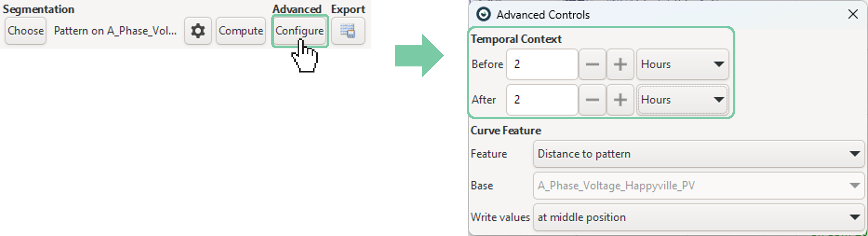868x236 pixels.
Task: Click the Advanced Controls window logo icon
Action: point(484,15)
